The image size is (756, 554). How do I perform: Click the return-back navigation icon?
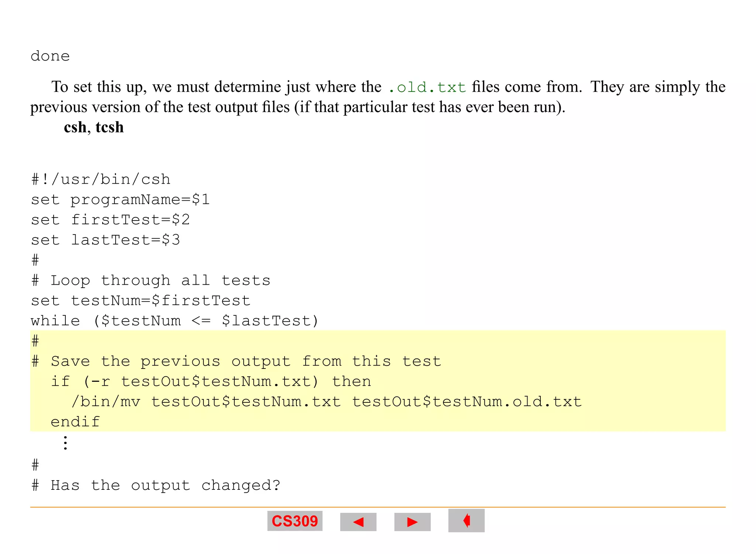(466, 521)
